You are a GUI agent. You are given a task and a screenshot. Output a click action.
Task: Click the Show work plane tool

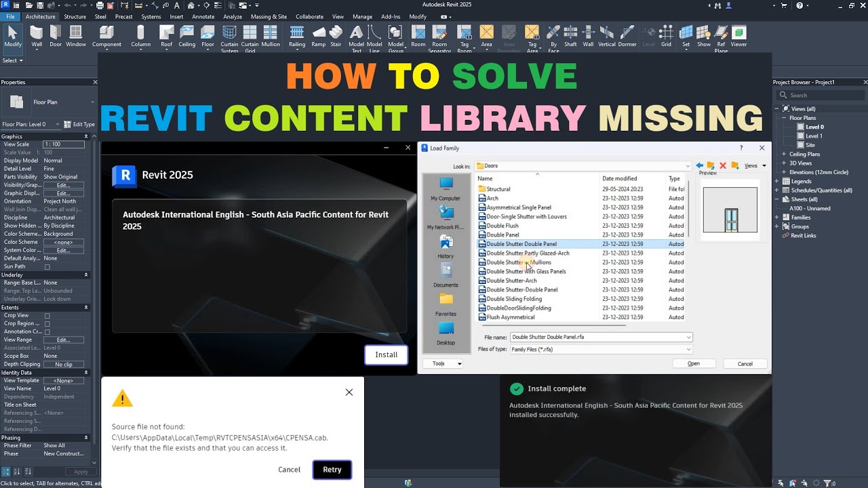[704, 37]
